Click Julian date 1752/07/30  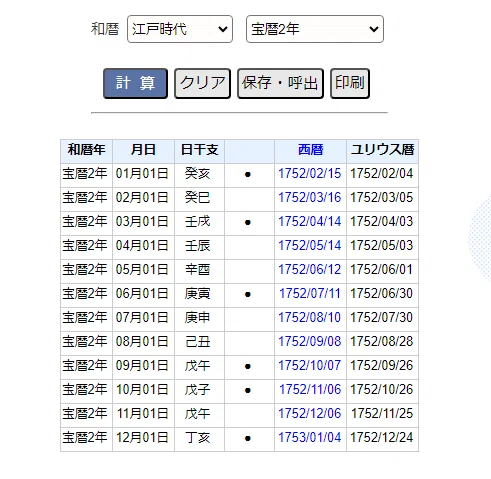pyautogui.click(x=382, y=318)
